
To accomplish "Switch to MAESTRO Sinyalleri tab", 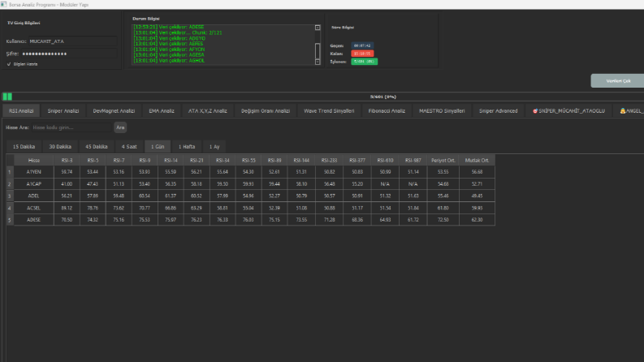I will coord(442,111).
